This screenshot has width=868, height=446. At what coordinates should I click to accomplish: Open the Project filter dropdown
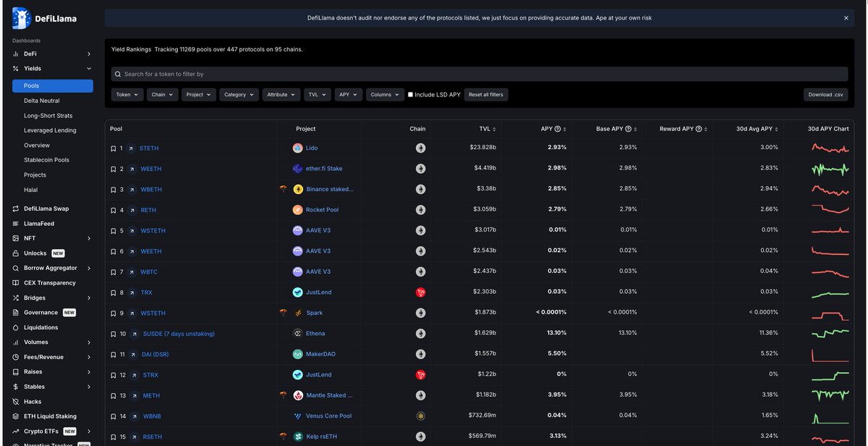(198, 95)
